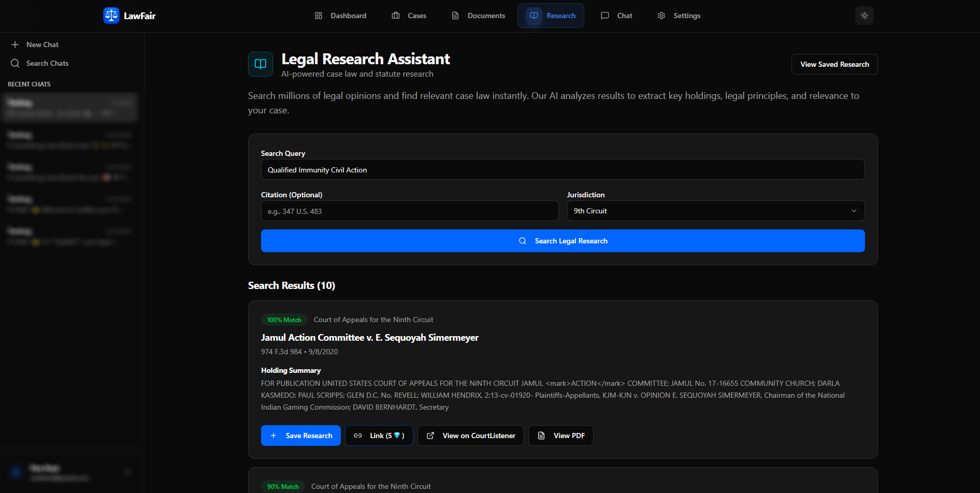The width and height of the screenshot is (980, 493).
Task: Click the LawFair scales logo icon
Action: (111, 16)
